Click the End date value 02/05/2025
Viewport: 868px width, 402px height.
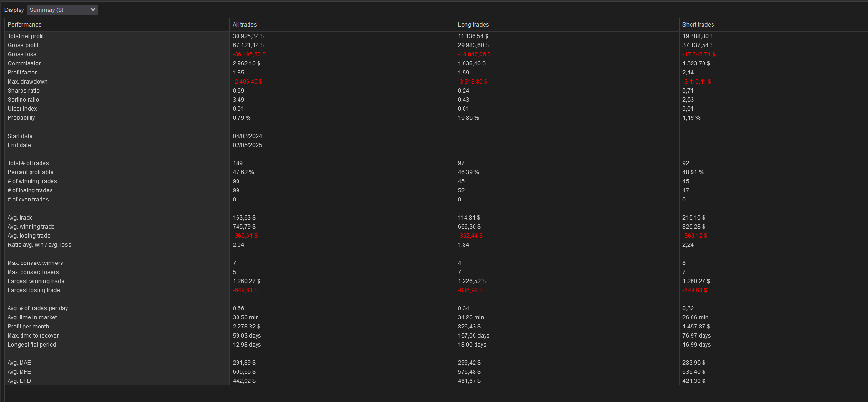click(x=248, y=145)
